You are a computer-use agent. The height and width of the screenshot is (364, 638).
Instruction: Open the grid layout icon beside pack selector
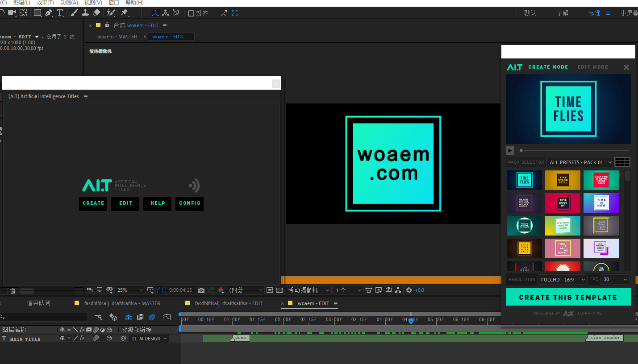click(x=622, y=162)
